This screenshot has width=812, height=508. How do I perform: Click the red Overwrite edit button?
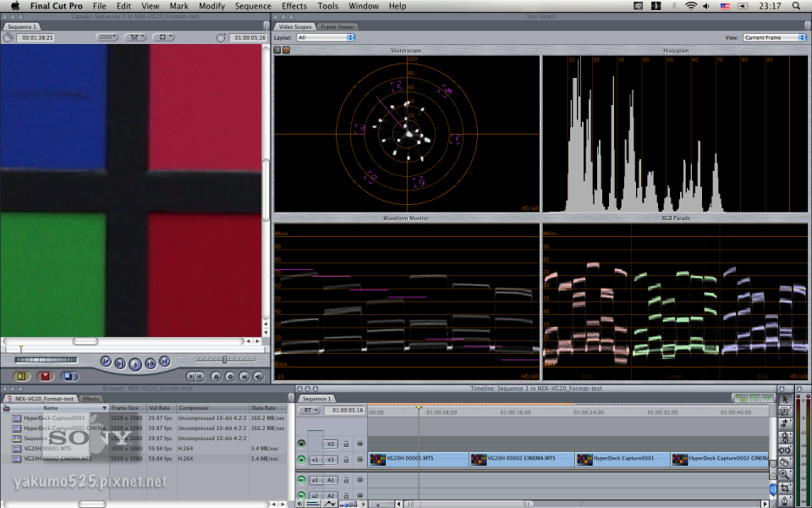tap(46, 376)
